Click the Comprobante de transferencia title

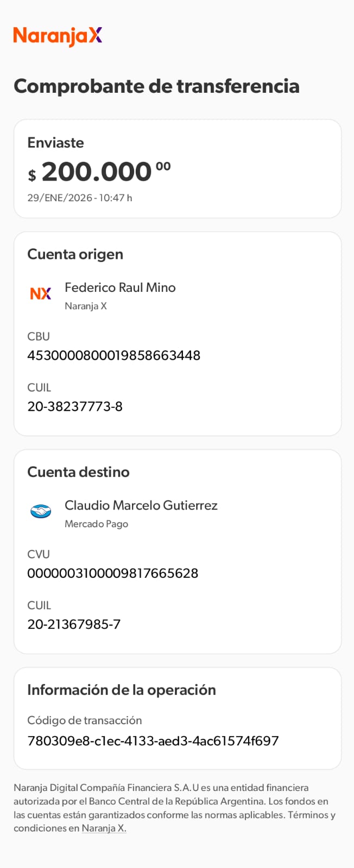click(156, 86)
